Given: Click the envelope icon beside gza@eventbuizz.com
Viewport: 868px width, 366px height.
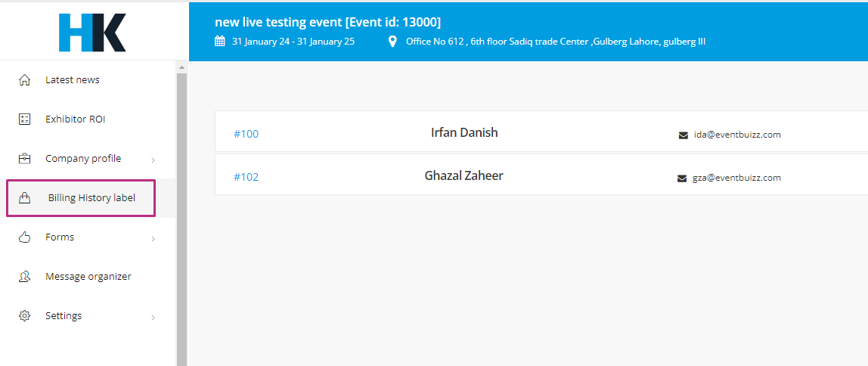Looking at the screenshot, I should (x=682, y=178).
